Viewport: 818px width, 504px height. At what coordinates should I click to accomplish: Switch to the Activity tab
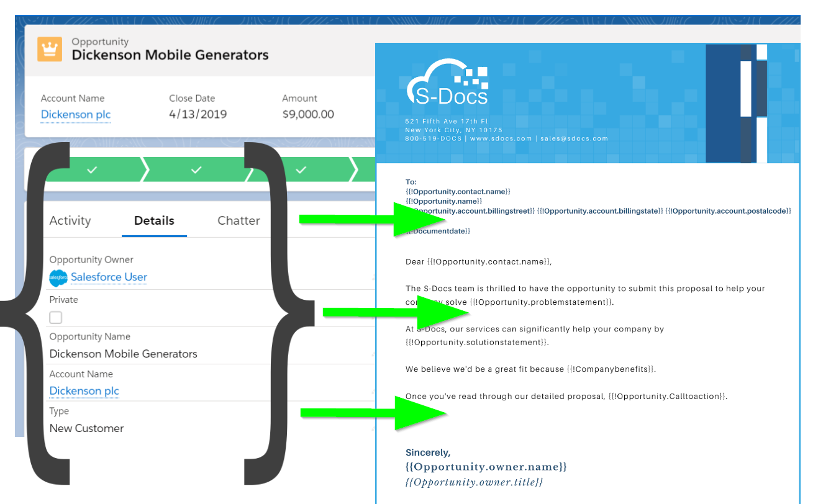[70, 220]
